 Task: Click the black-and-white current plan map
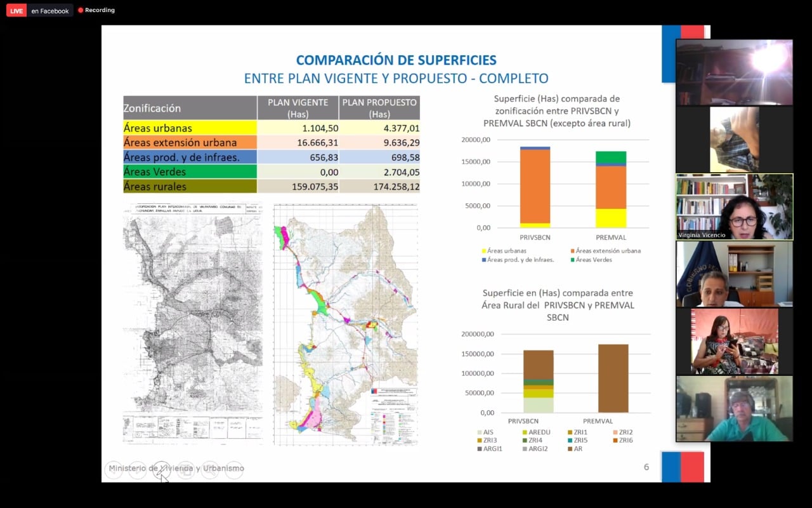tap(192, 323)
